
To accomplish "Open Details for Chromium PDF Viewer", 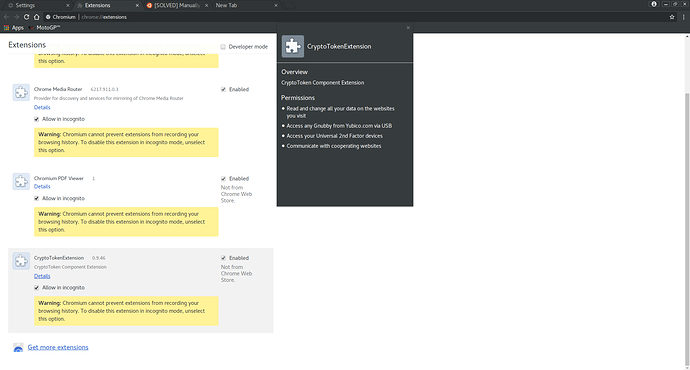I will tap(42, 187).
